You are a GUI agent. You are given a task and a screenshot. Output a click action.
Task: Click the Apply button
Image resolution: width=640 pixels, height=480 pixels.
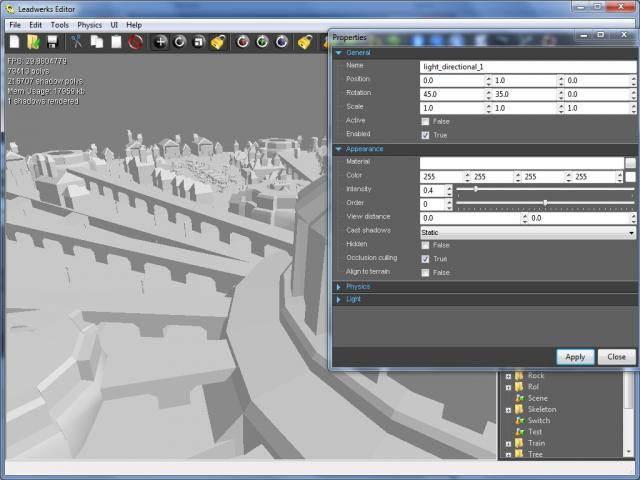pyautogui.click(x=575, y=356)
